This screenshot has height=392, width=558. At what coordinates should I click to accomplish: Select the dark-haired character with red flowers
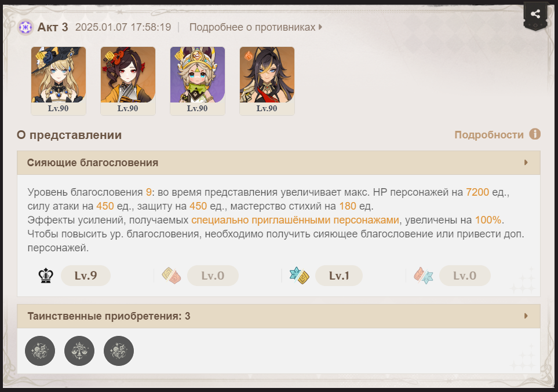click(127, 81)
